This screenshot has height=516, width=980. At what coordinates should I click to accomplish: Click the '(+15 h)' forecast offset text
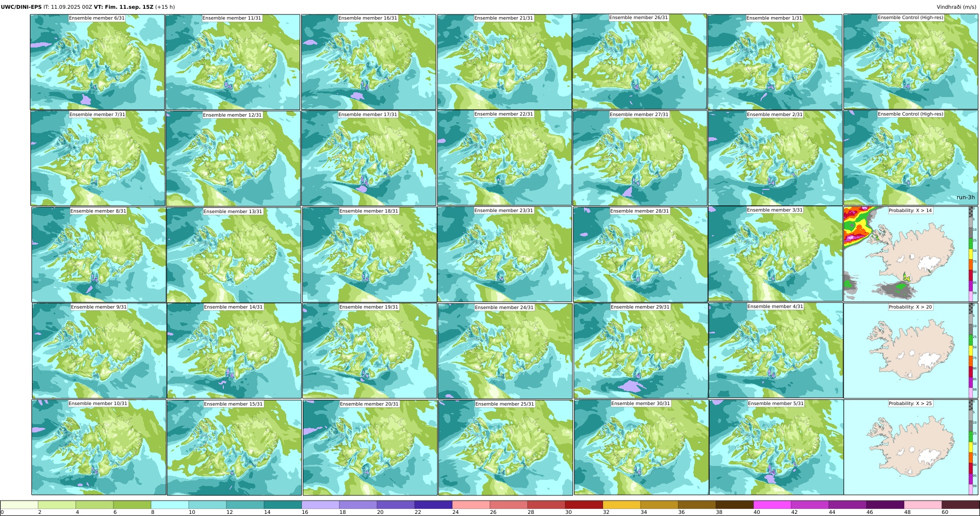tap(165, 7)
